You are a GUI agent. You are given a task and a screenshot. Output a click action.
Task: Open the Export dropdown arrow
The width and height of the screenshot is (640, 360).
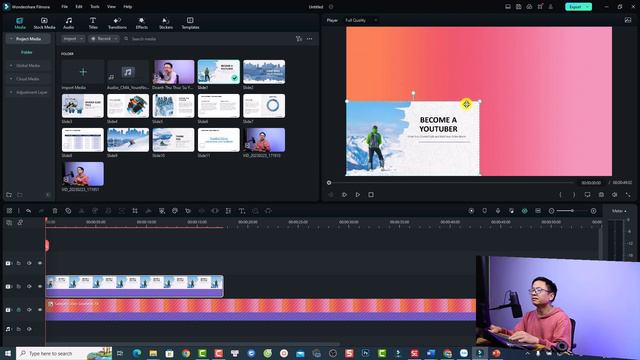(x=588, y=7)
